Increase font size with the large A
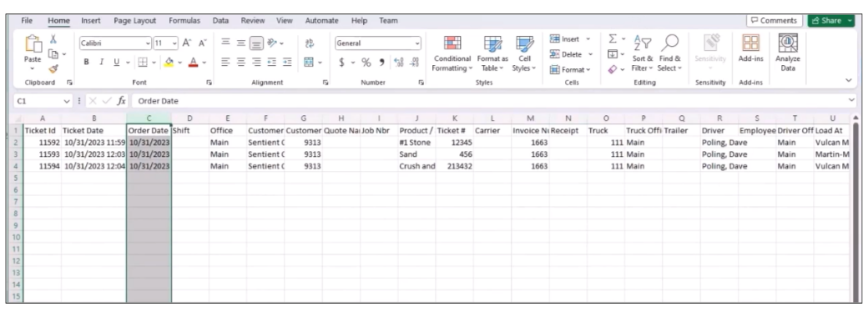This screenshot has width=868, height=317. tap(187, 43)
